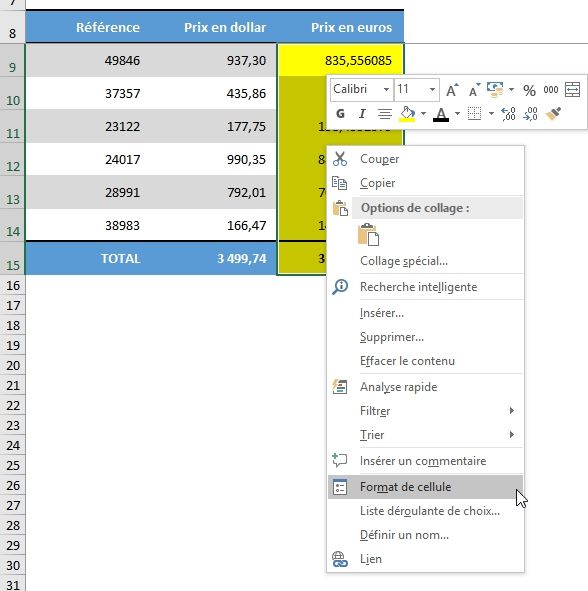This screenshot has width=588, height=591.
Task: Apply percent style format
Action: tap(529, 90)
